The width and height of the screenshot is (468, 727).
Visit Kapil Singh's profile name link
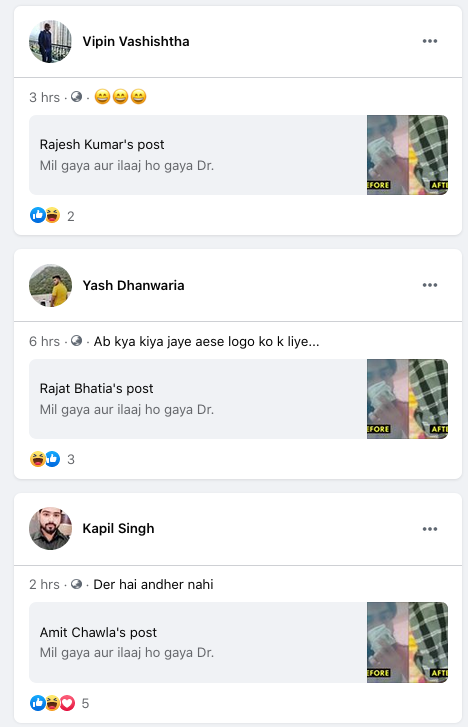(118, 529)
